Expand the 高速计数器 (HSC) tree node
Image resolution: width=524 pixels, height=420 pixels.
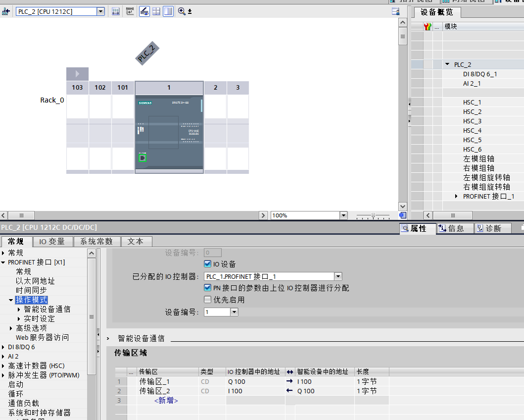point(3,366)
